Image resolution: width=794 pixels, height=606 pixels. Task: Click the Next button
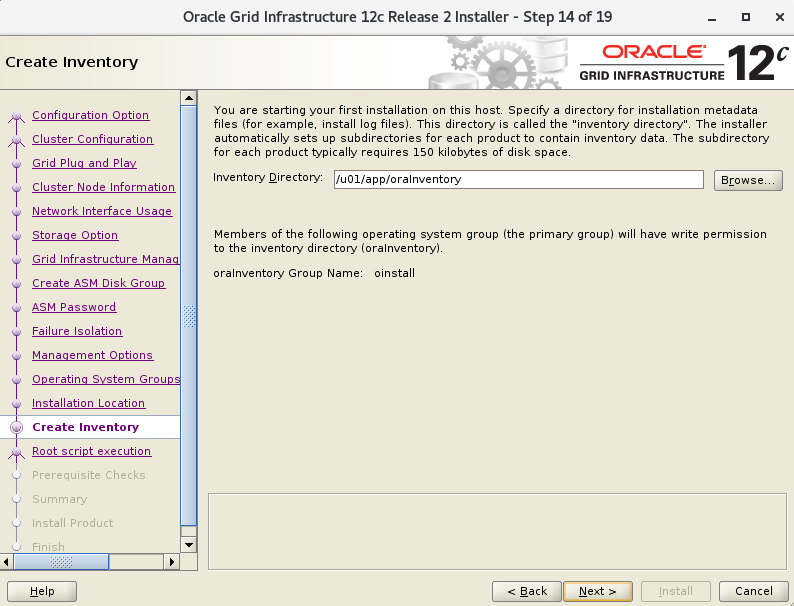(597, 591)
